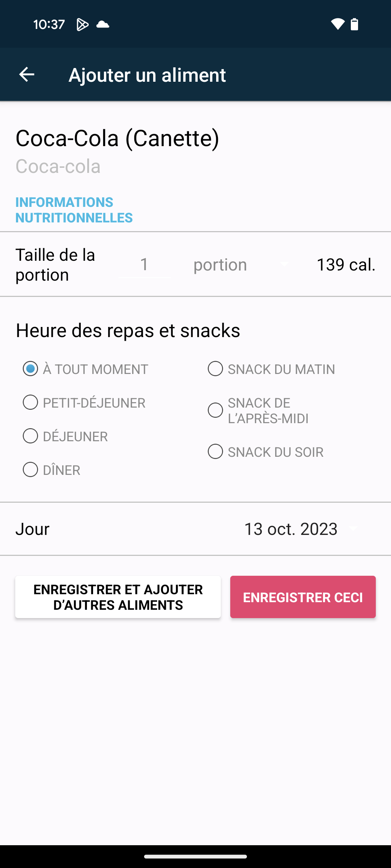Choose Snack du matin option
391x868 pixels.
pyautogui.click(x=215, y=369)
